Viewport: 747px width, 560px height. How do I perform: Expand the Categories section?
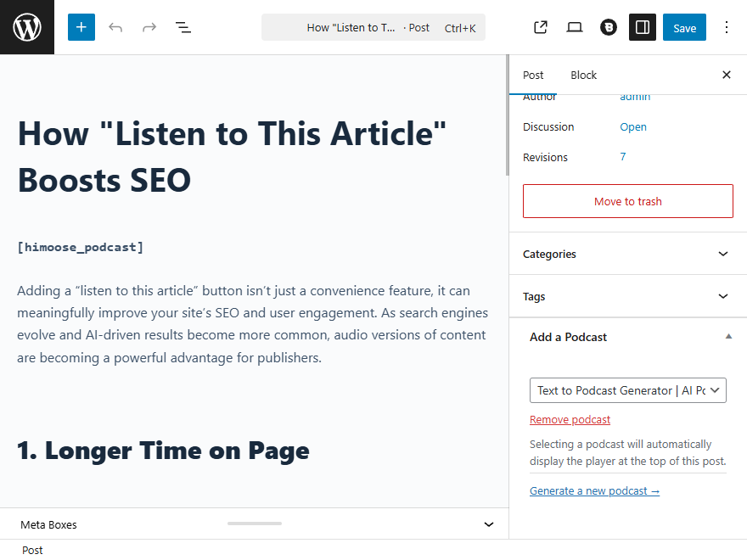click(627, 254)
